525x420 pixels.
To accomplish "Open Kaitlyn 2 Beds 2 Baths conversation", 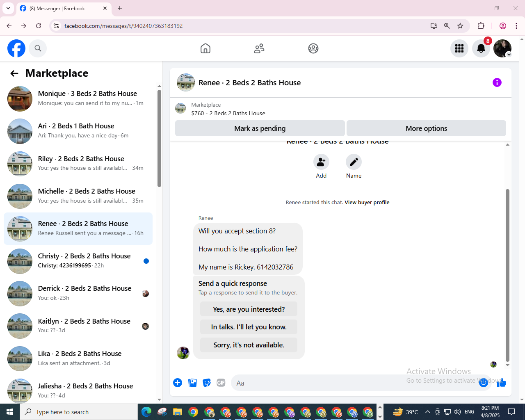I will tap(78, 326).
